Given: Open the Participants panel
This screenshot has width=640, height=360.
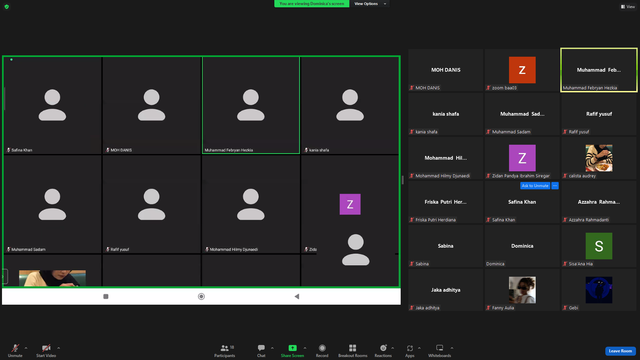Looking at the screenshot, I should pyautogui.click(x=224, y=350).
